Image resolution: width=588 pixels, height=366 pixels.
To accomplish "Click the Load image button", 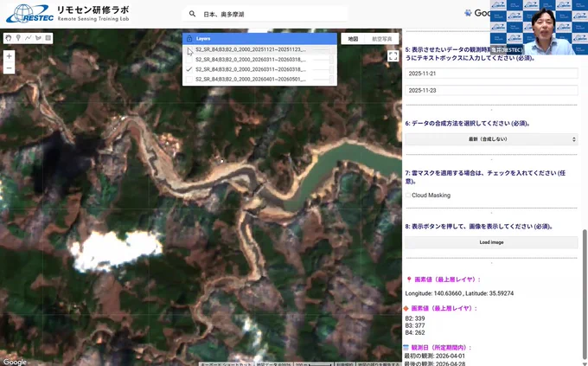I will 491,242.
